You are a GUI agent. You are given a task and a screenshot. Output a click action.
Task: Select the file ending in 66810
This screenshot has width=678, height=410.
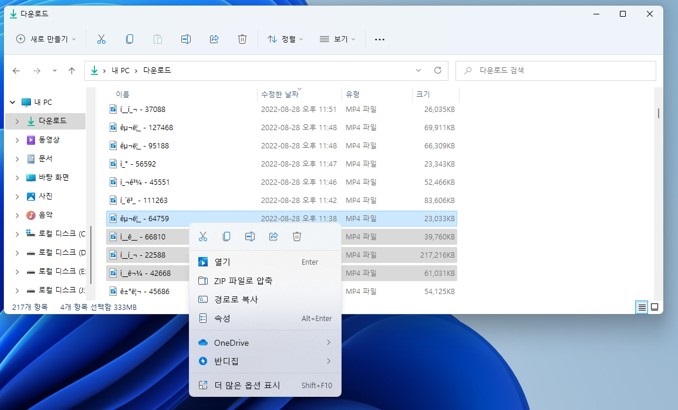pos(147,237)
